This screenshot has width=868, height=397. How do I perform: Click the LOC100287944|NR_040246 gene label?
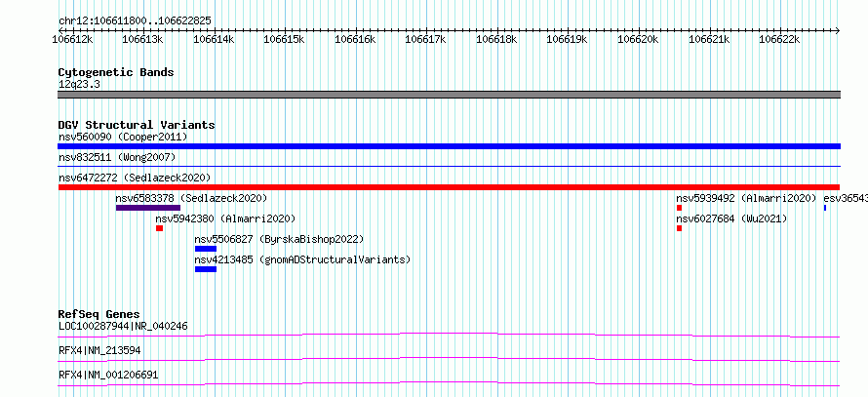123,326
